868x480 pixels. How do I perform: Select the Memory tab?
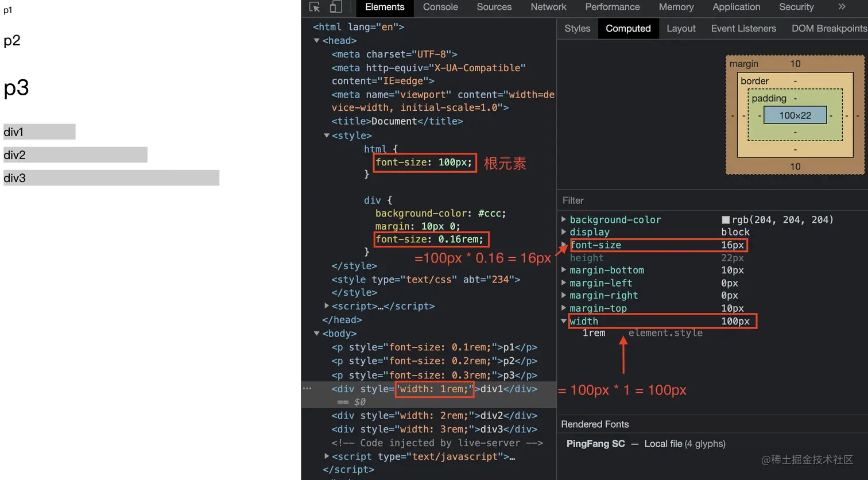[676, 7]
